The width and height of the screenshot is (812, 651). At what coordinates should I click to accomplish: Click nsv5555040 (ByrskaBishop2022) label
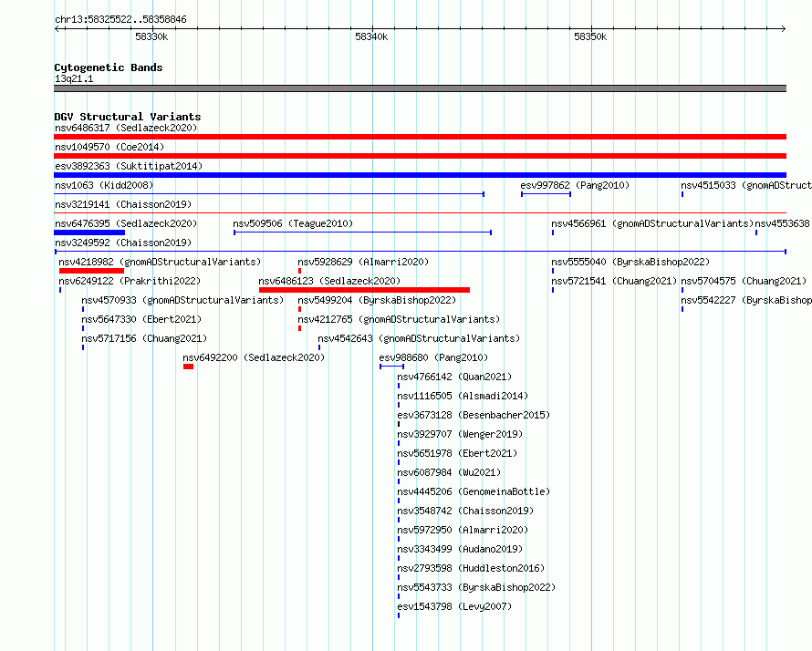(x=630, y=262)
